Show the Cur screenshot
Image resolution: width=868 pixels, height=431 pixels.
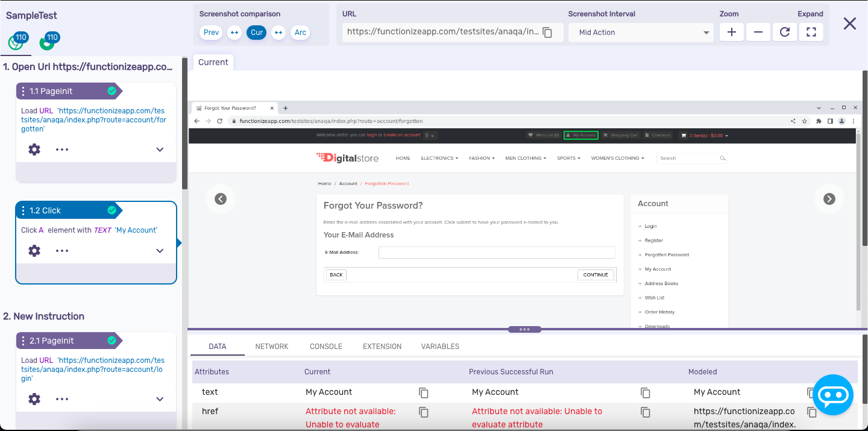click(257, 33)
